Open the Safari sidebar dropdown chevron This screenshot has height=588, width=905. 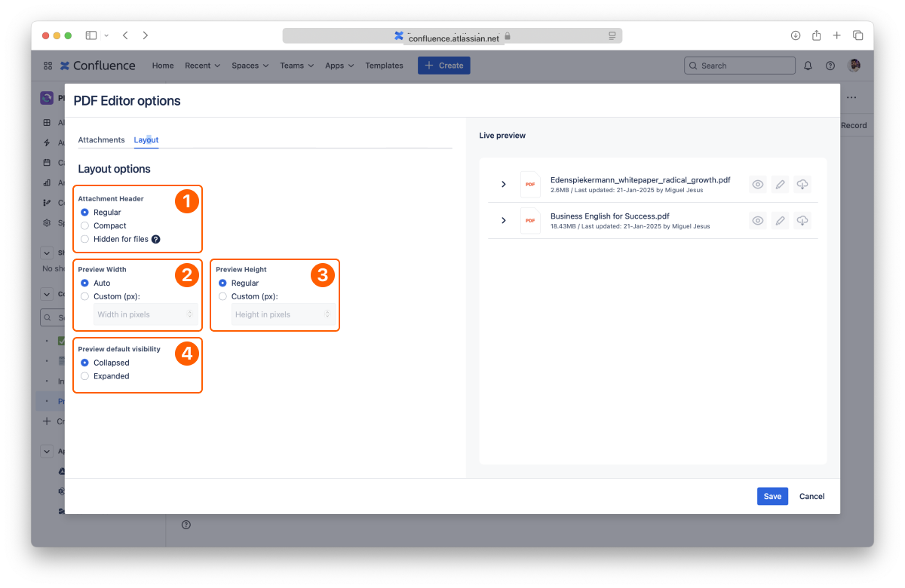point(106,35)
